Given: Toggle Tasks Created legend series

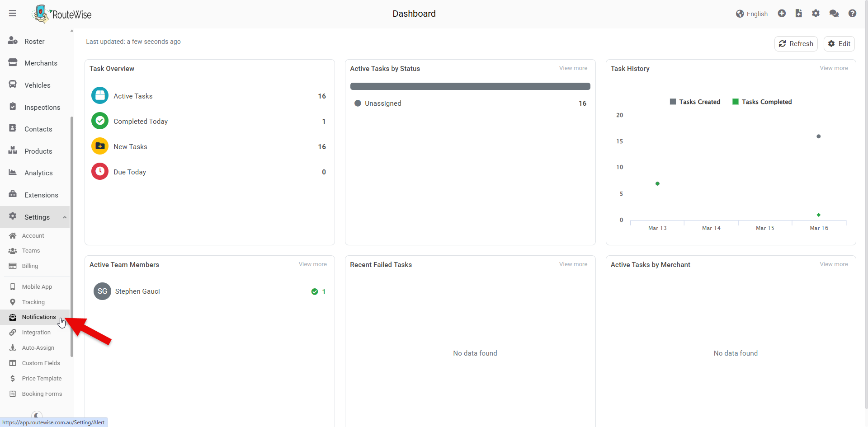Looking at the screenshot, I should coord(695,102).
